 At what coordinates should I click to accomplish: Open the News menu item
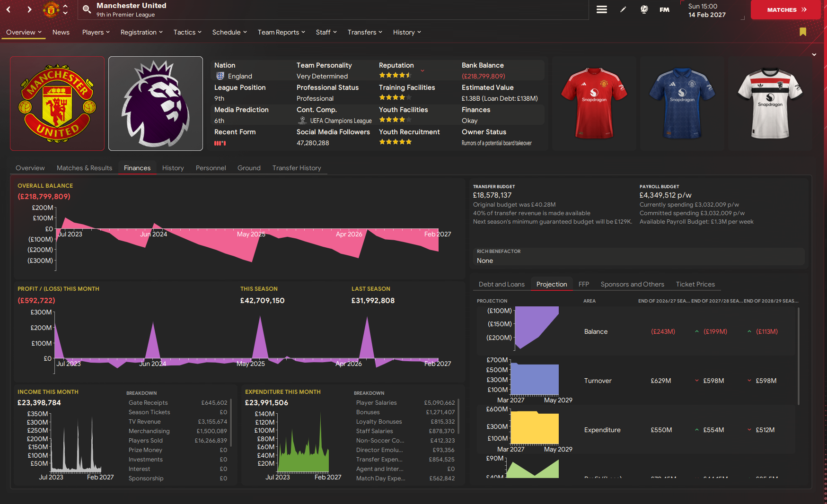tap(61, 32)
